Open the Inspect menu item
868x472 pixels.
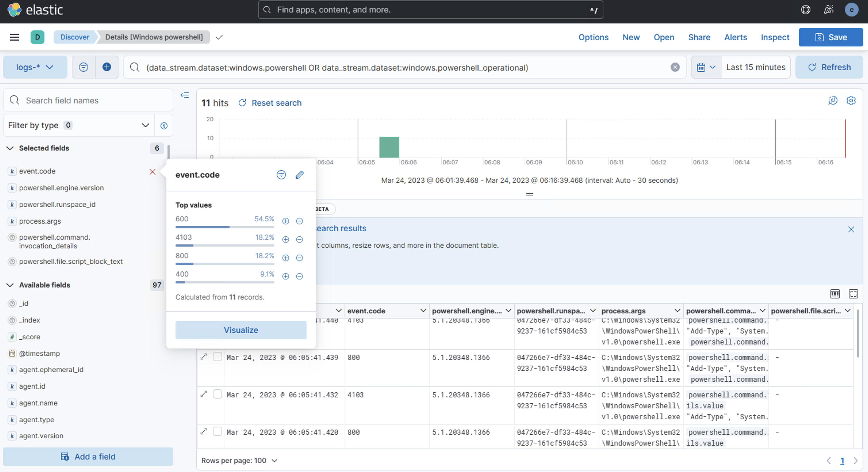pos(775,37)
